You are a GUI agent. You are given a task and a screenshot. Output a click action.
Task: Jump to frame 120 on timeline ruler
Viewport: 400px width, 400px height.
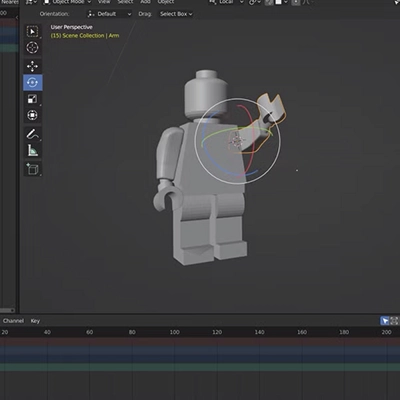[217, 332]
